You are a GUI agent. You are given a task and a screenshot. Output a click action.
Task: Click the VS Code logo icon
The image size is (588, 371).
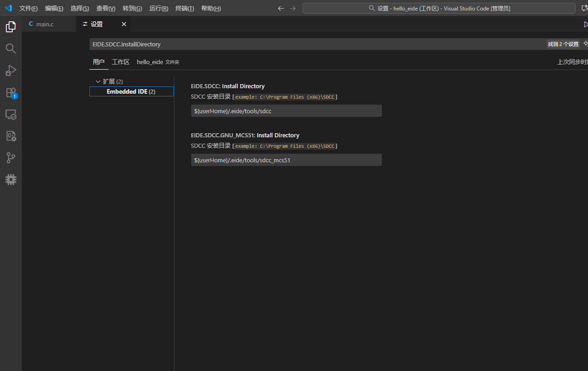[x=8, y=8]
